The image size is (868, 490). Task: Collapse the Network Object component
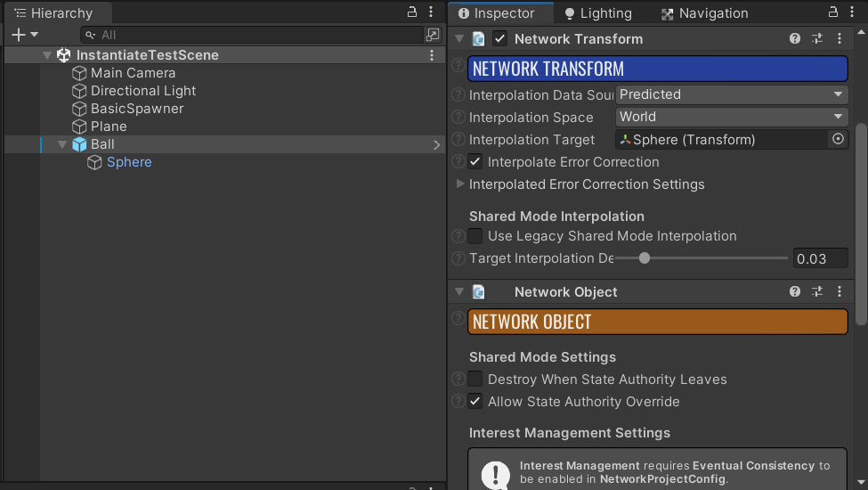(x=458, y=292)
